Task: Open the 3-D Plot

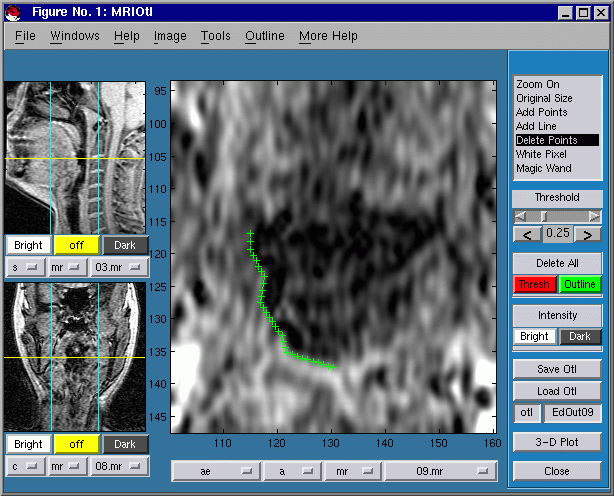Action: (x=557, y=442)
